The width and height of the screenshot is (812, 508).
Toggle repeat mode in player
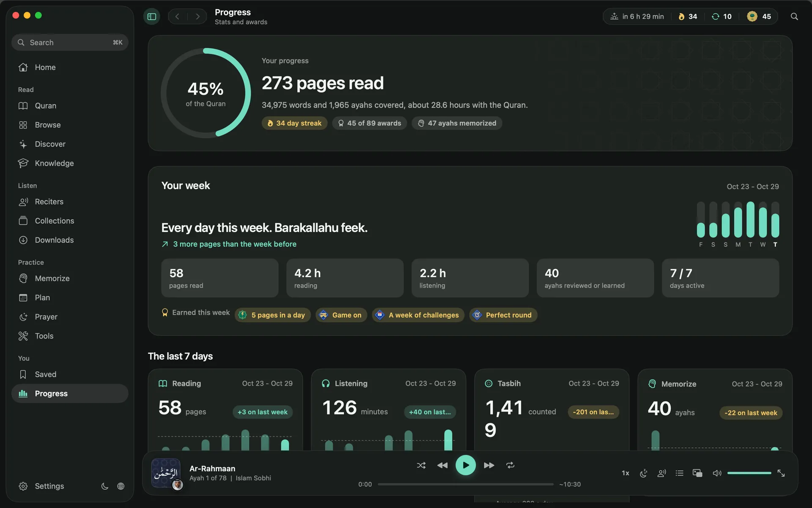pyautogui.click(x=510, y=465)
